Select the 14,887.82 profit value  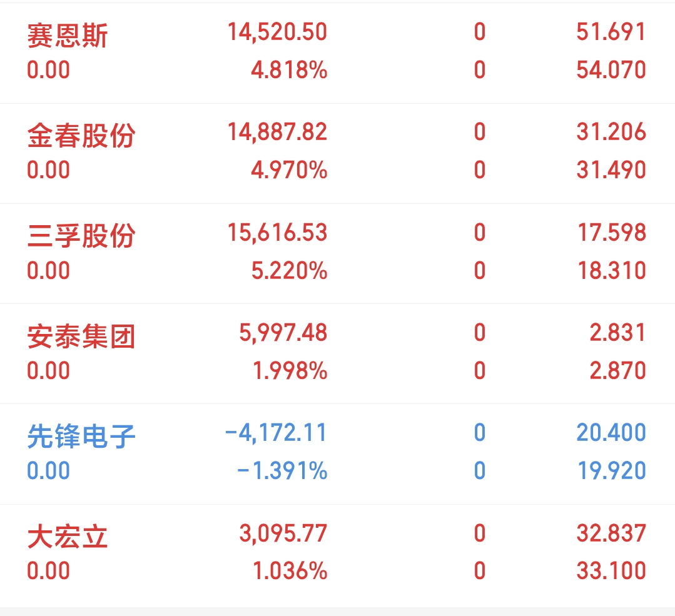click(x=277, y=132)
